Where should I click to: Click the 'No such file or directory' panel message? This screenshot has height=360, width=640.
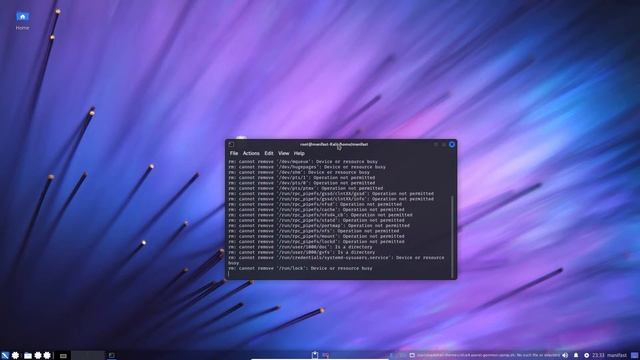488,356
